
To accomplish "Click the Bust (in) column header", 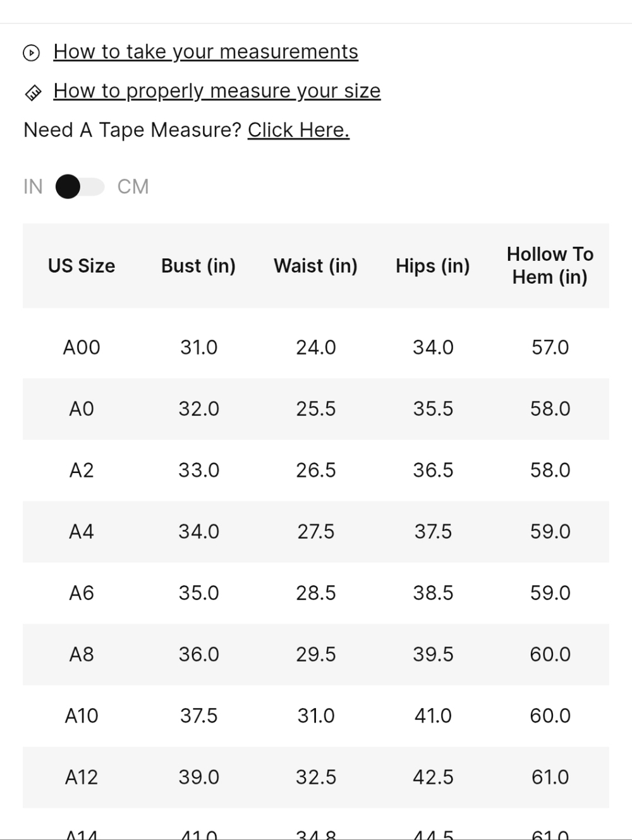I will [198, 266].
